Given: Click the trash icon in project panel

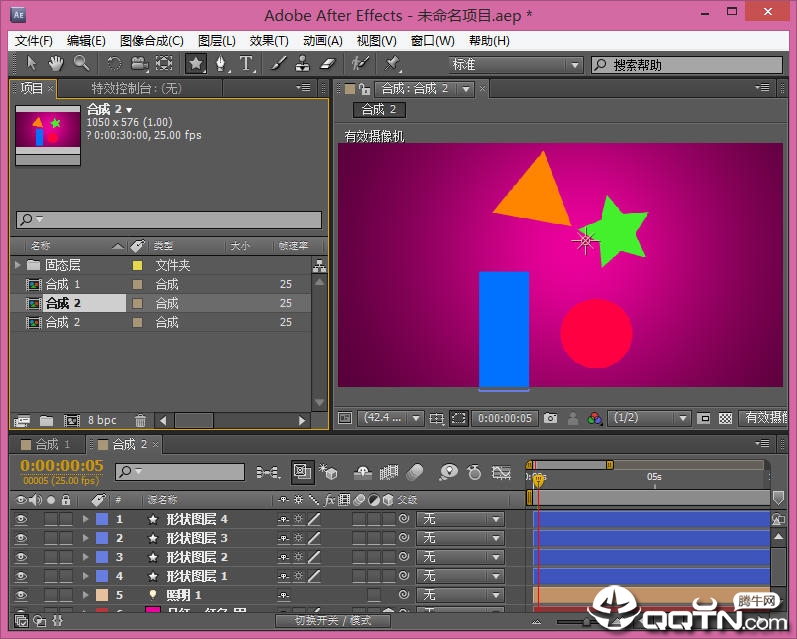Looking at the screenshot, I should pos(141,421).
